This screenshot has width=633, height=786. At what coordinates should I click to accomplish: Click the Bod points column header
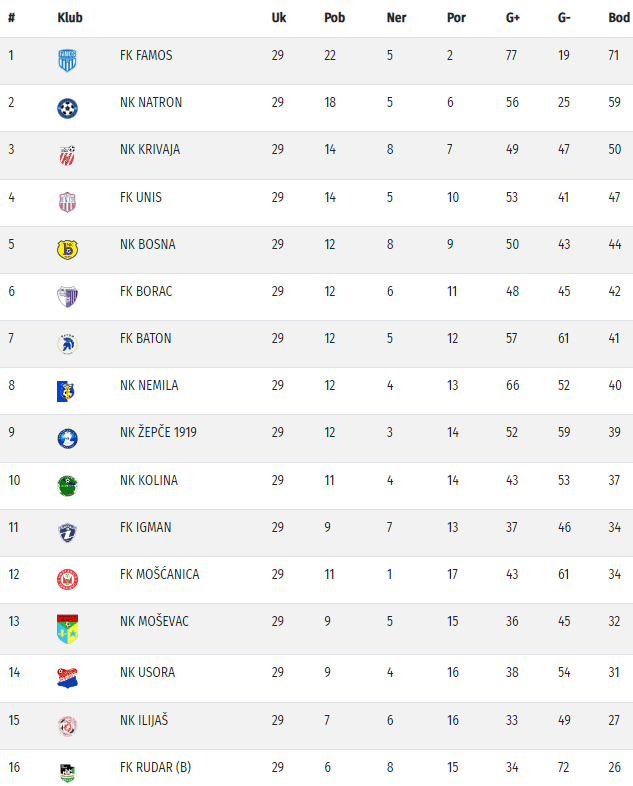coord(618,18)
